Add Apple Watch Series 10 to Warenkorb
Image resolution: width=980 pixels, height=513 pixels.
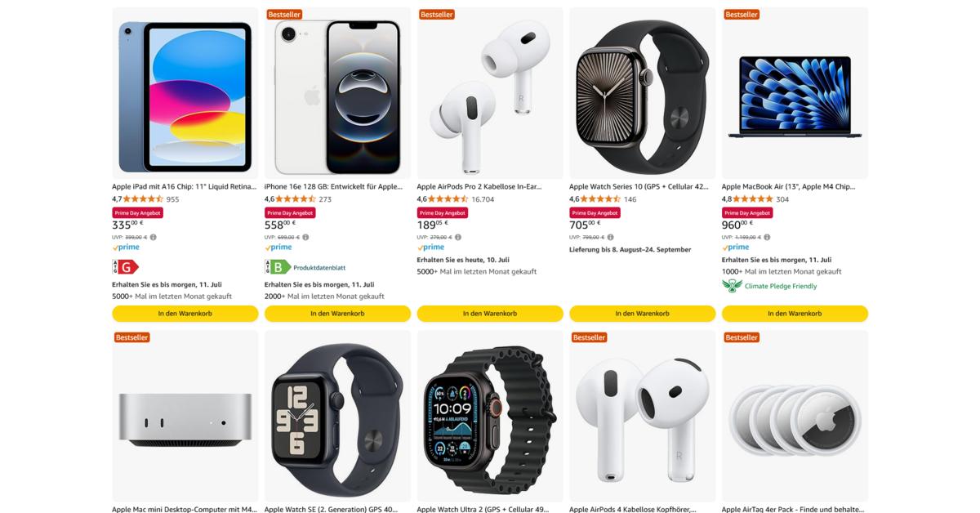[x=642, y=314]
